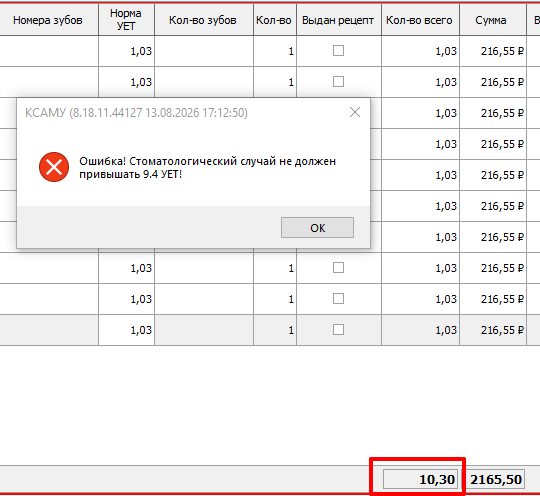540x496 pixels.
Task: Tick 'Выдан рецепт' checkbox just above highlighted row
Action: (x=338, y=299)
